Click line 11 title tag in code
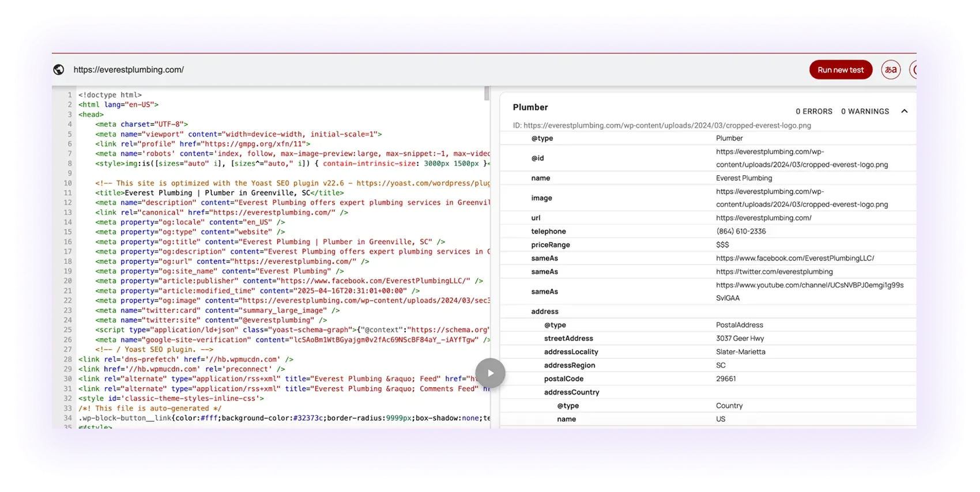 (220, 193)
